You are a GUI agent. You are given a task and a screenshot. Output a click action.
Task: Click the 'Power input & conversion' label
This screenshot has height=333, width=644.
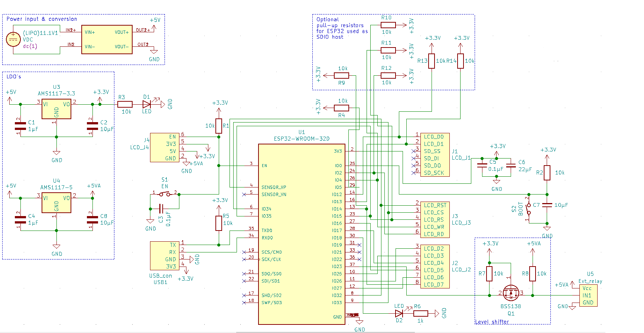click(x=42, y=19)
